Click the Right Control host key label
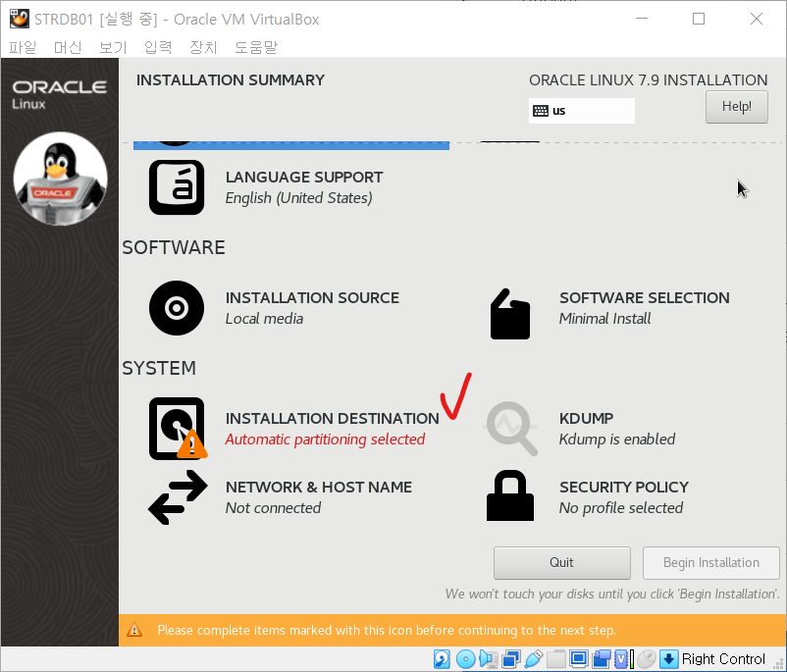The width and height of the screenshot is (787, 672). tap(723, 659)
